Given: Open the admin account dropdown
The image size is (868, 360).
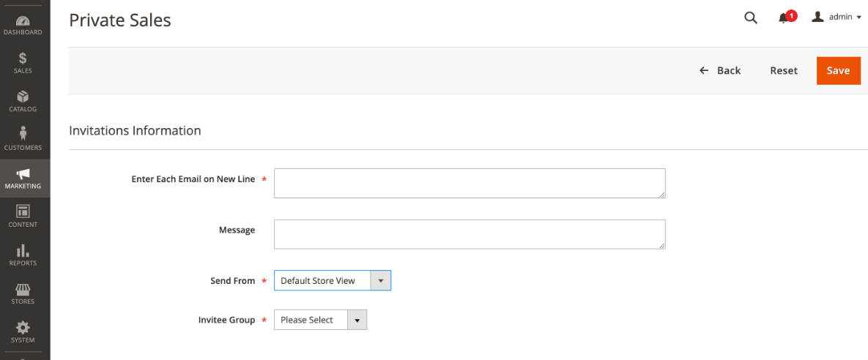Looking at the screenshot, I should pyautogui.click(x=836, y=17).
